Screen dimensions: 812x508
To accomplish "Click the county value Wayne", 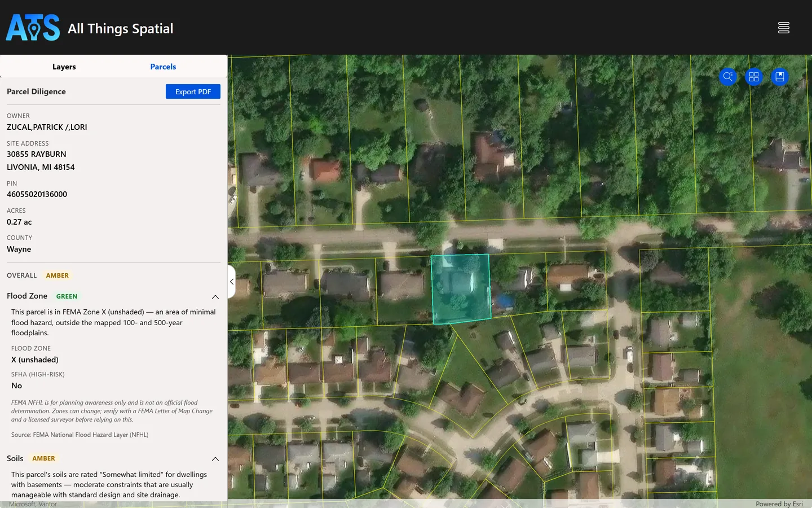I will click(x=19, y=249).
